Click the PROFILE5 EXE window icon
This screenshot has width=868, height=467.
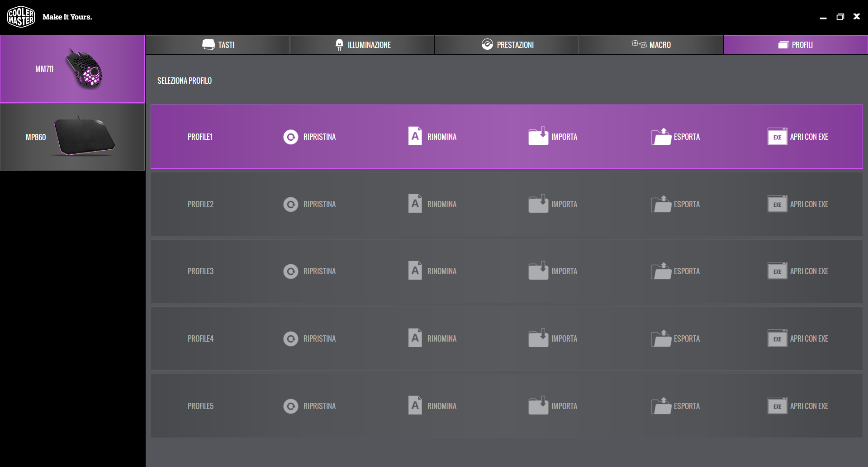click(778, 405)
